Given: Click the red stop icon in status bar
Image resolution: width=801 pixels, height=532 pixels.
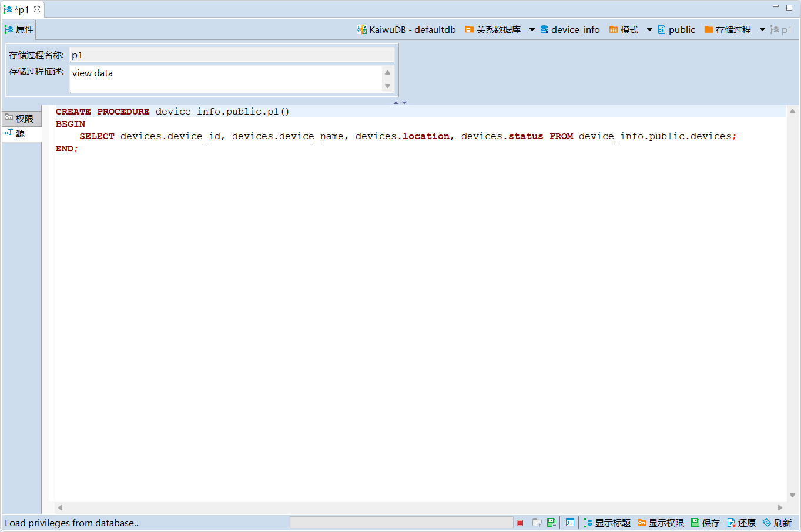Looking at the screenshot, I should tap(520, 523).
